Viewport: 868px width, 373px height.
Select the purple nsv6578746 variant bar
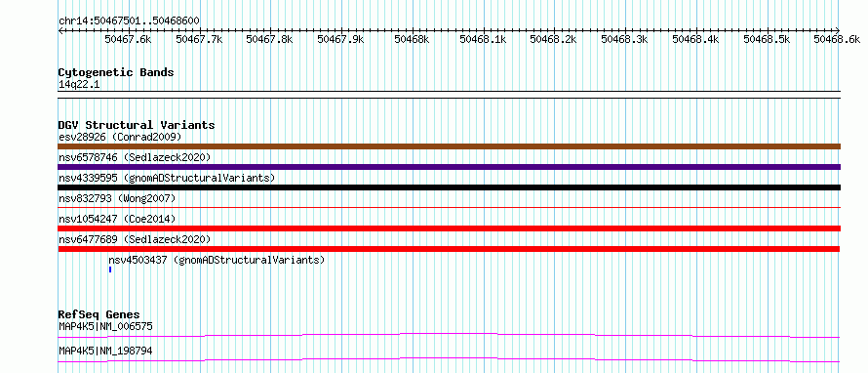point(450,167)
